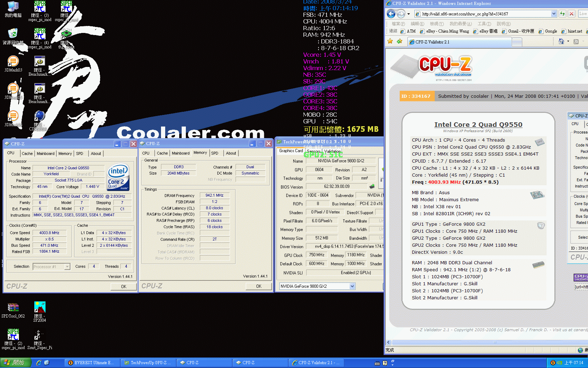
Task: Open the 檔案(F) File menu in IE
Action: click(398, 24)
